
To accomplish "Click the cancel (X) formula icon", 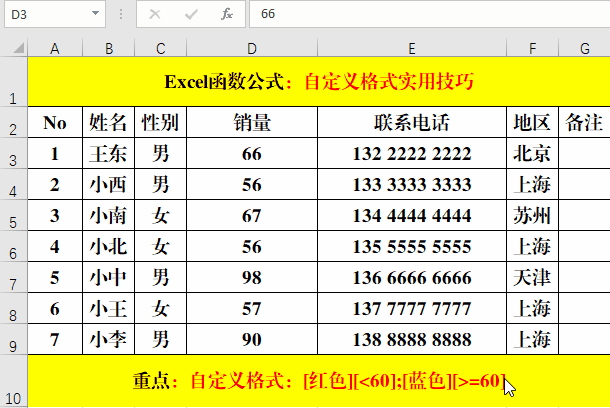I will click(x=155, y=14).
